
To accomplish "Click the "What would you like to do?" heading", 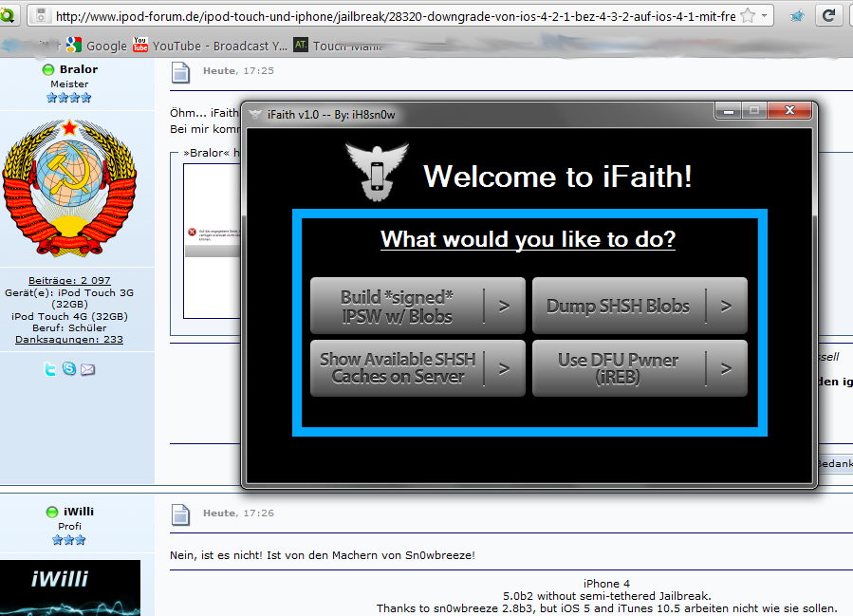I will pos(528,239).
